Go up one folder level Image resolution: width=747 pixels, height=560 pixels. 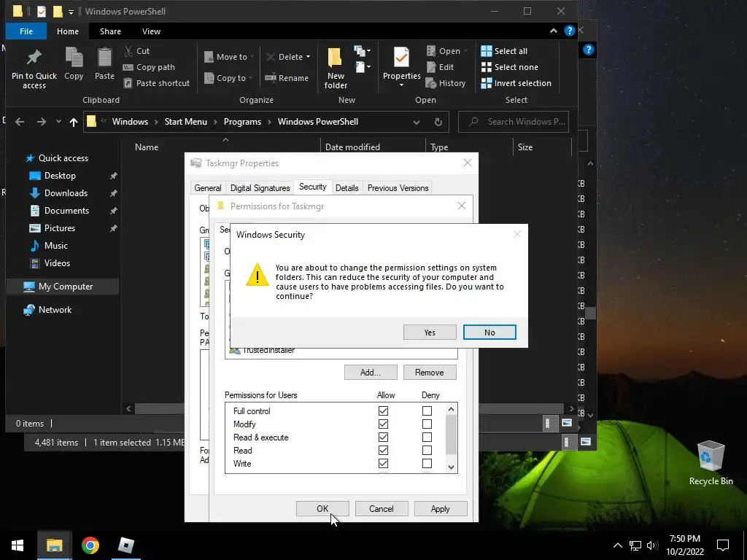pos(74,122)
